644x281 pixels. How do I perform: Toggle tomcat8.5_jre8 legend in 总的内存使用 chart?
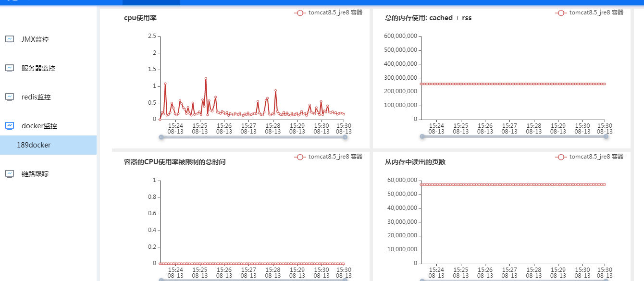[x=589, y=13]
